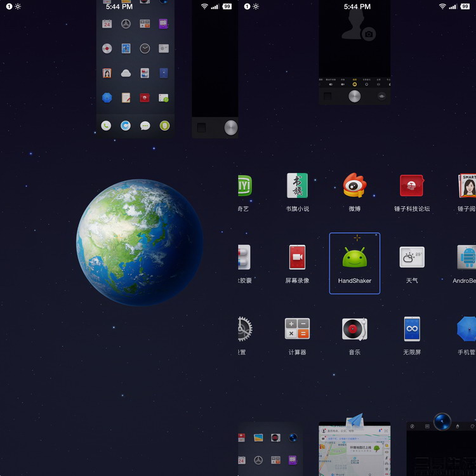Open the 书旗小说 reading app

(297, 187)
